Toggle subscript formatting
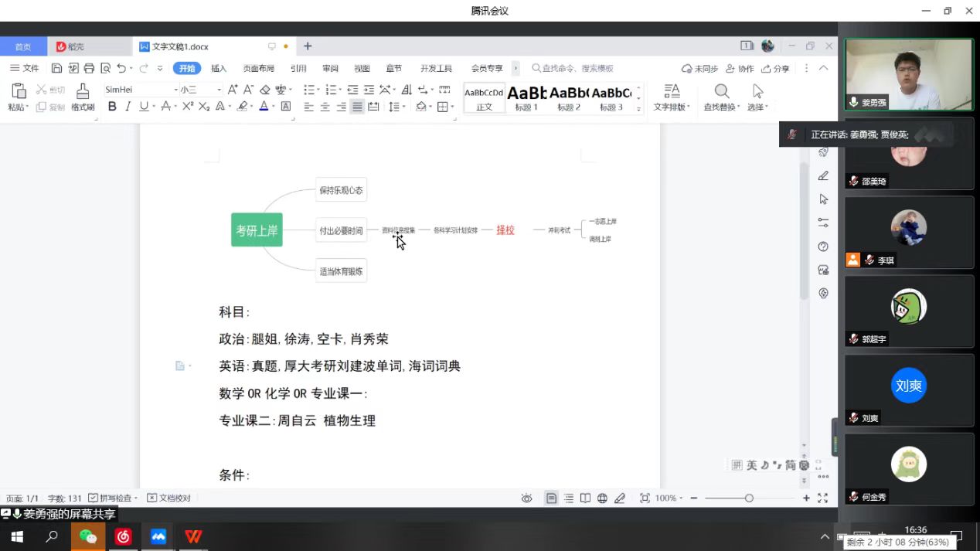 [x=204, y=107]
